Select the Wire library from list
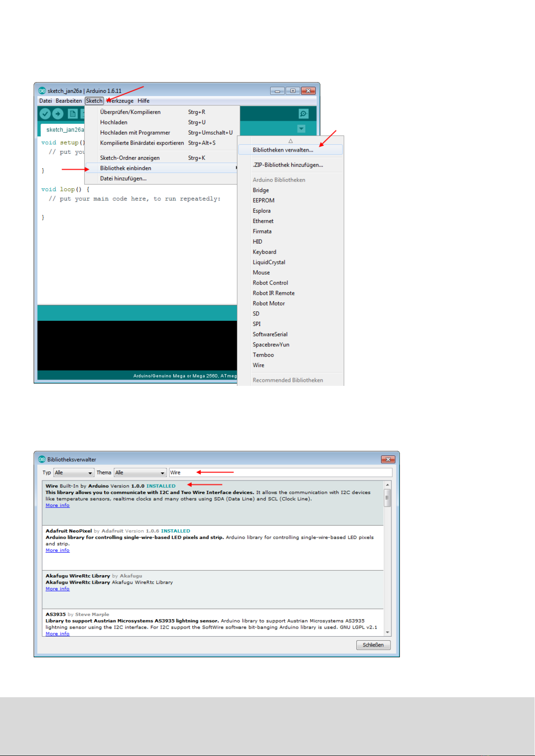 259,365
